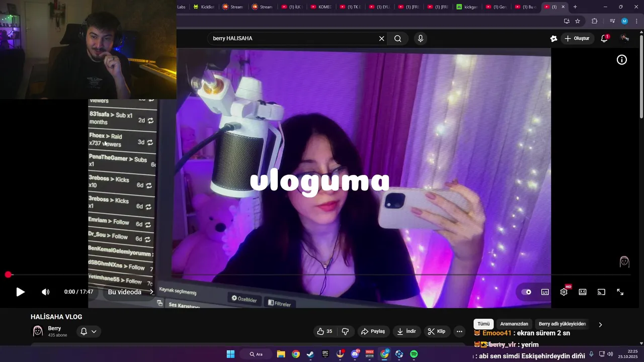644x362 pixels.
Task: Bookmark this page with the star icon
Action: pyautogui.click(x=578, y=21)
